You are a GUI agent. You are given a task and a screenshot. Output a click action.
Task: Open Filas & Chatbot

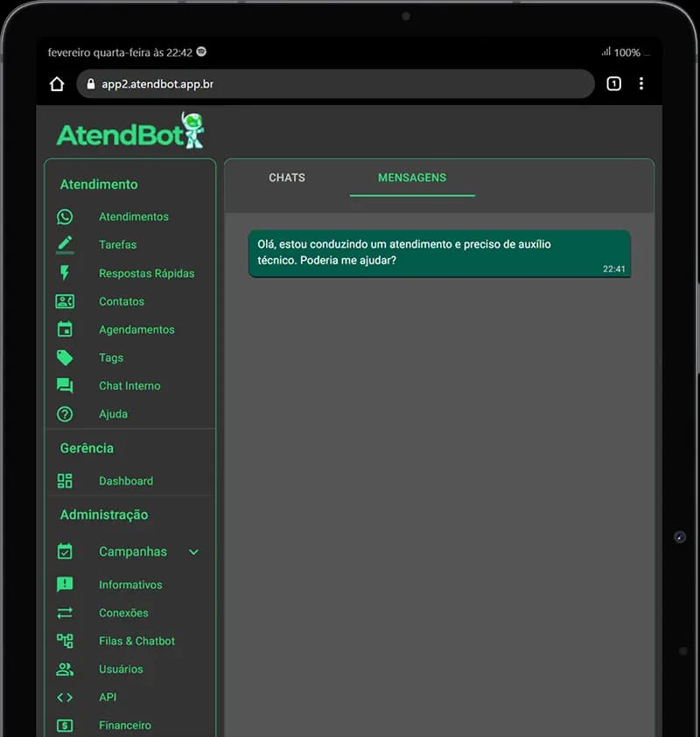136,642
